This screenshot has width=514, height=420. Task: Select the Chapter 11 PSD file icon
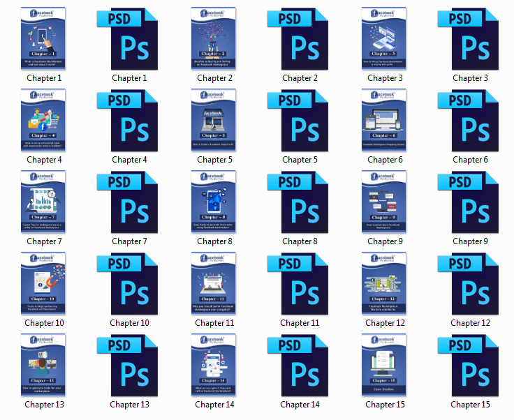click(x=298, y=284)
